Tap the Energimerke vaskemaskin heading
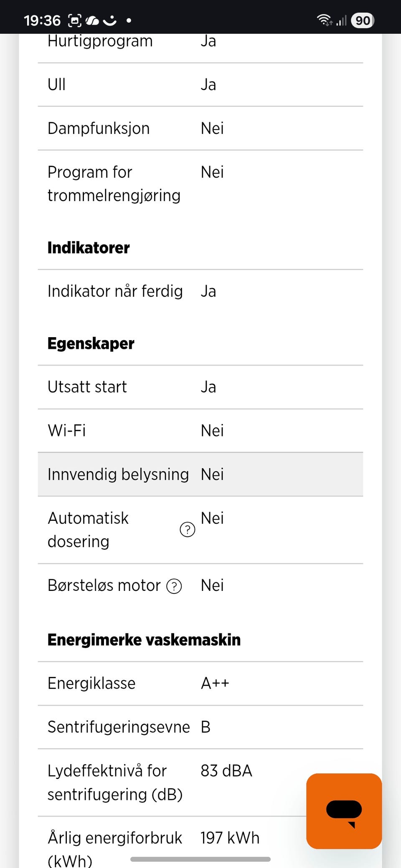The height and width of the screenshot is (868, 401). point(144,640)
